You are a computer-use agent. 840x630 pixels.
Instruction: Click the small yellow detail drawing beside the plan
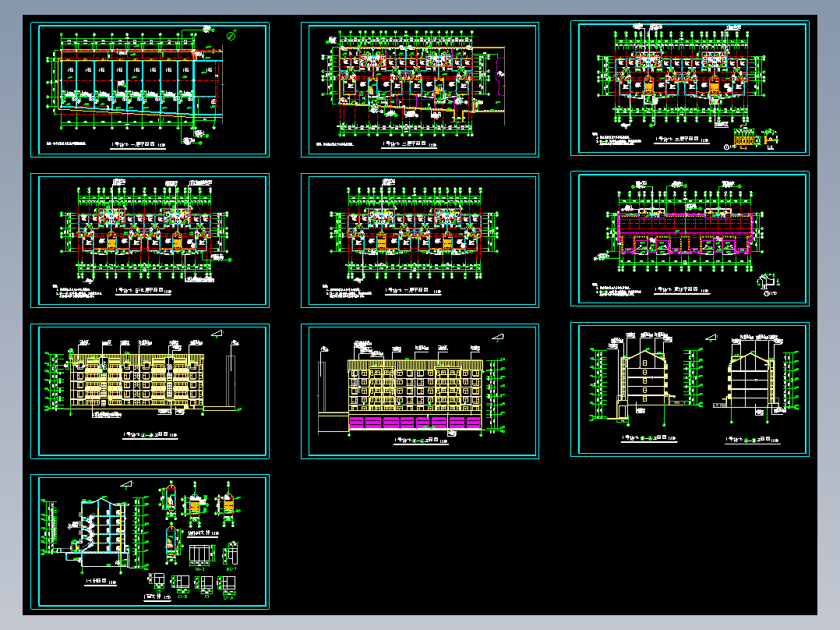point(743,140)
